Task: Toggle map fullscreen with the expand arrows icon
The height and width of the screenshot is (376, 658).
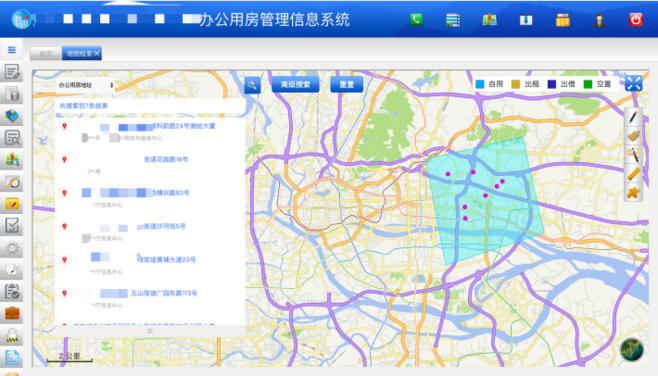Action: pyautogui.click(x=633, y=83)
